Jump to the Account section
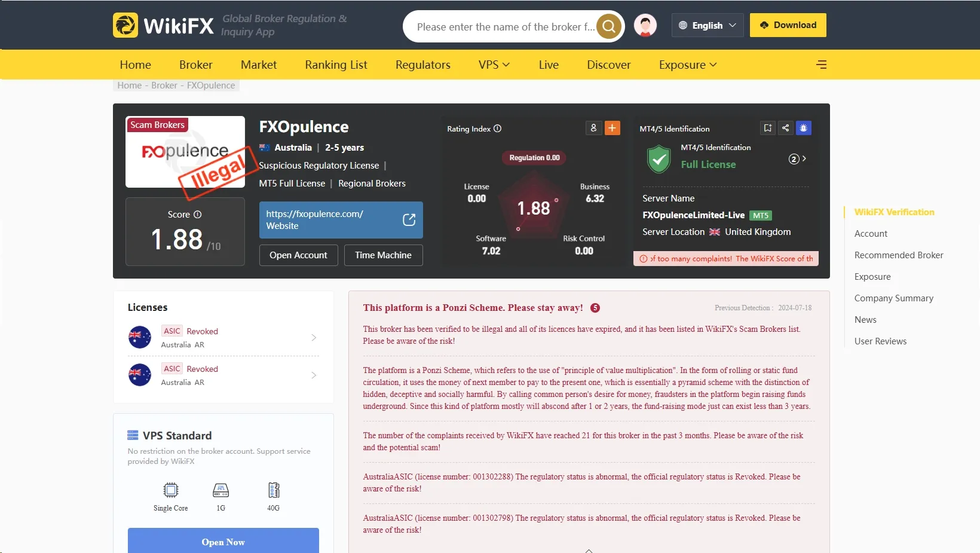The width and height of the screenshot is (980, 553). pos(871,234)
